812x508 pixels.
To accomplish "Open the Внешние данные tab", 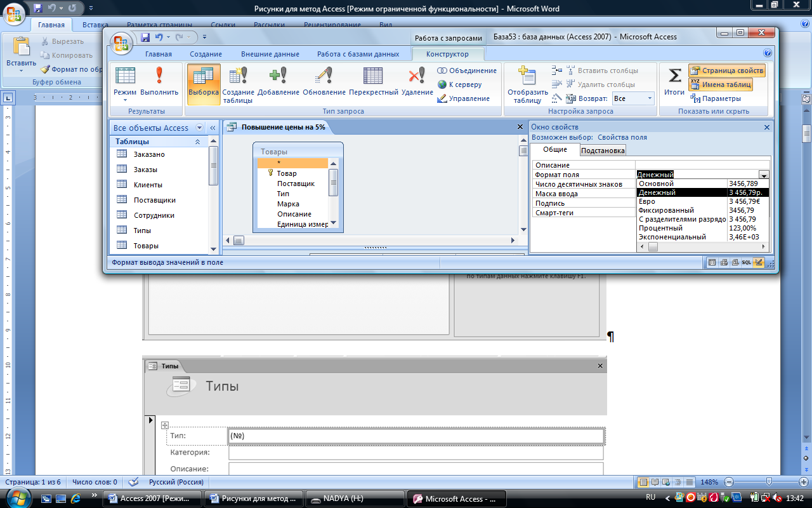I will tap(270, 54).
